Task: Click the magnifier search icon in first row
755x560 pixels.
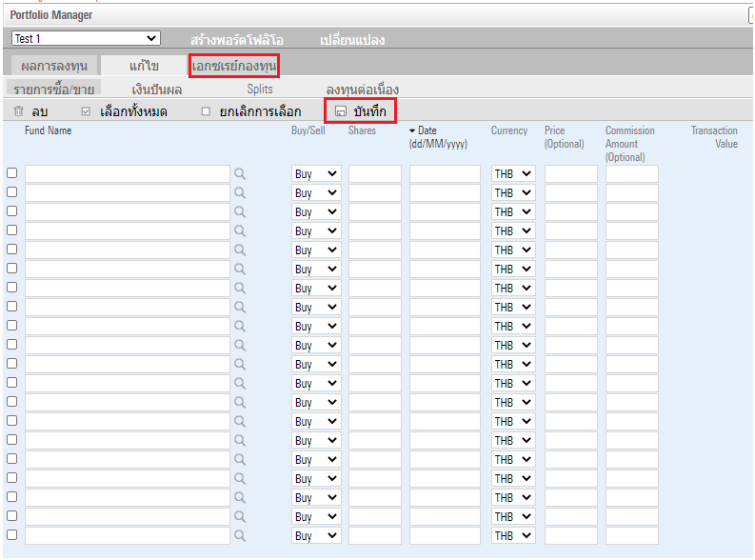Action: point(240,174)
